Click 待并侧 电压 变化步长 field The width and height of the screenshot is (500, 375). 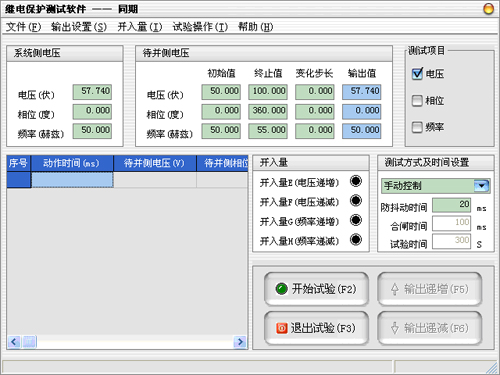pyautogui.click(x=315, y=92)
